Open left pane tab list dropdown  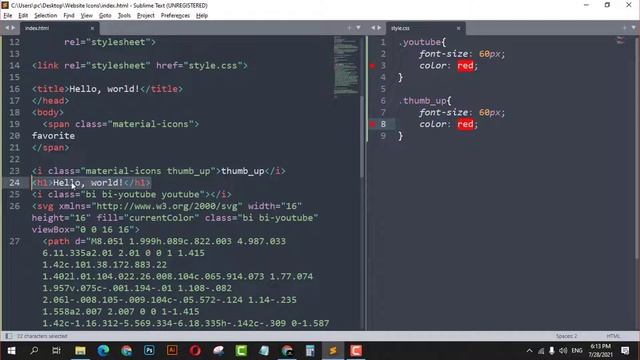(358, 28)
